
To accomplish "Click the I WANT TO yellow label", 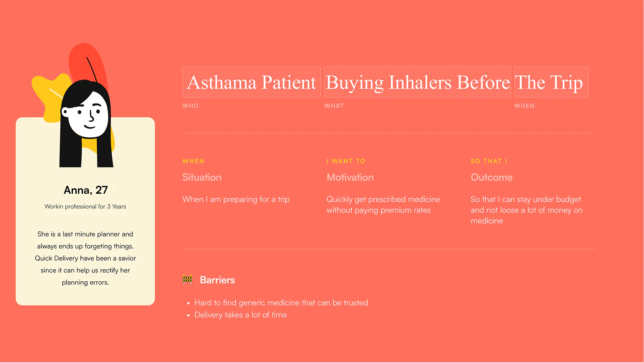I will coord(346,161).
